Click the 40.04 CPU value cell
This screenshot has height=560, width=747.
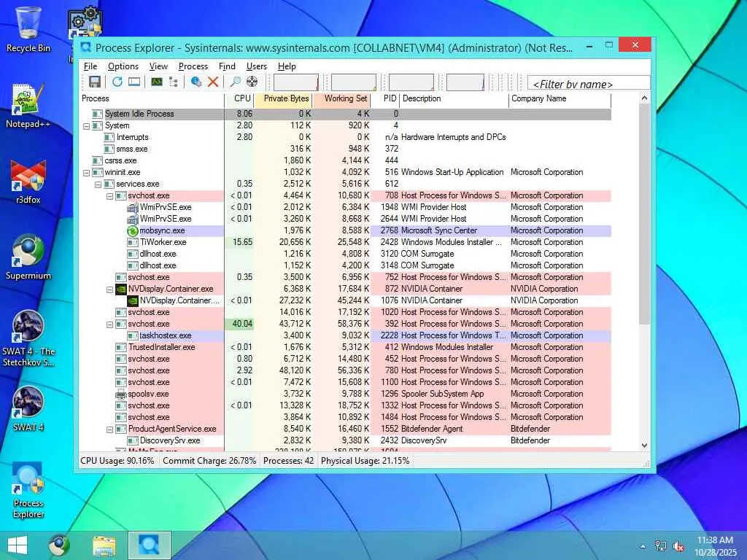click(239, 324)
